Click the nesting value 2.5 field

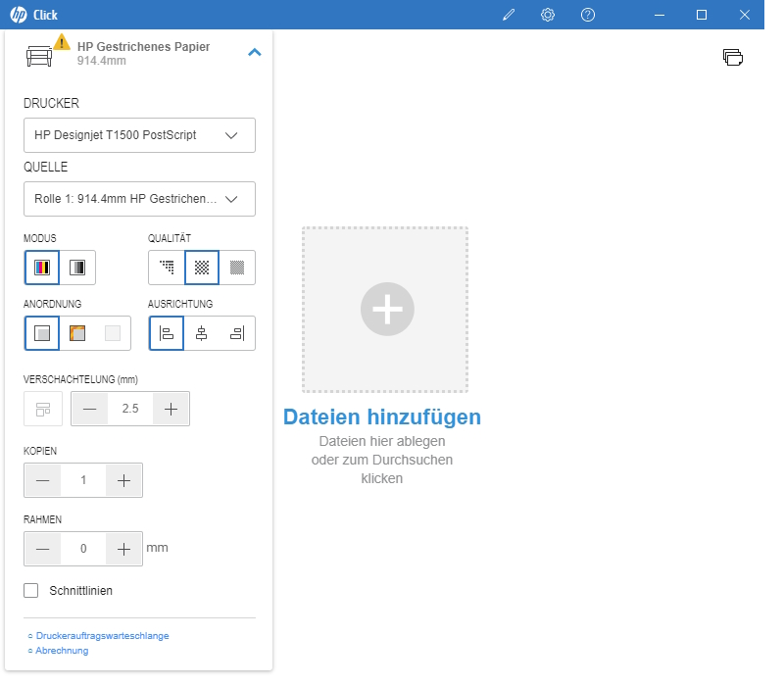(130, 409)
